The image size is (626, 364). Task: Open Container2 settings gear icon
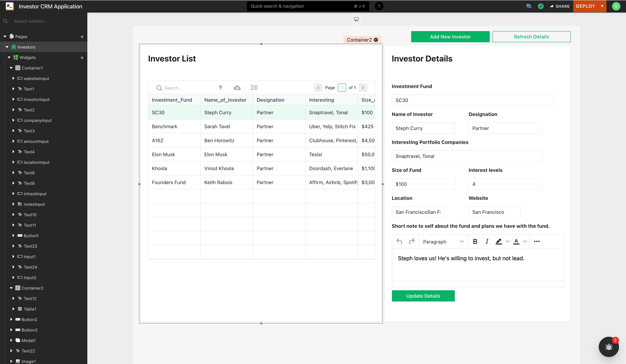pyautogui.click(x=376, y=40)
